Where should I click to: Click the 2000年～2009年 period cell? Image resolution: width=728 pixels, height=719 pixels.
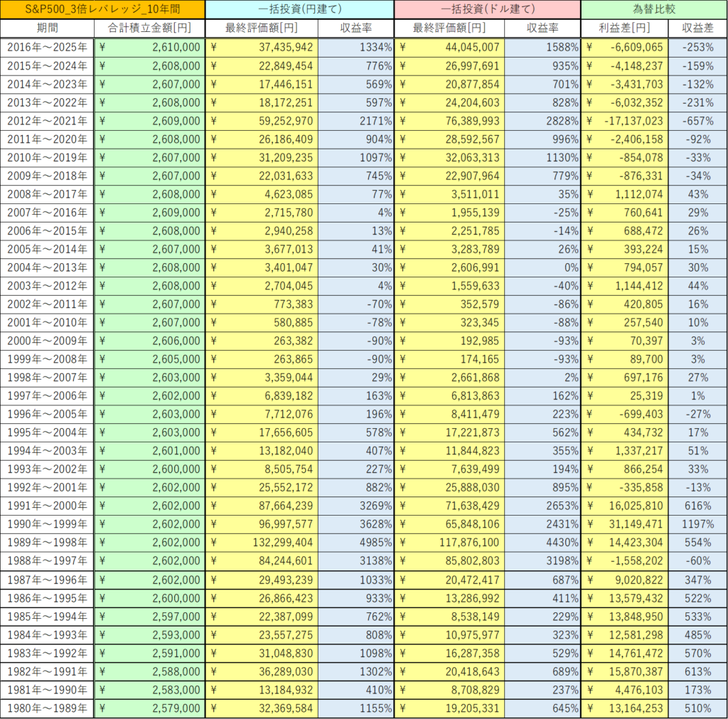click(47, 340)
